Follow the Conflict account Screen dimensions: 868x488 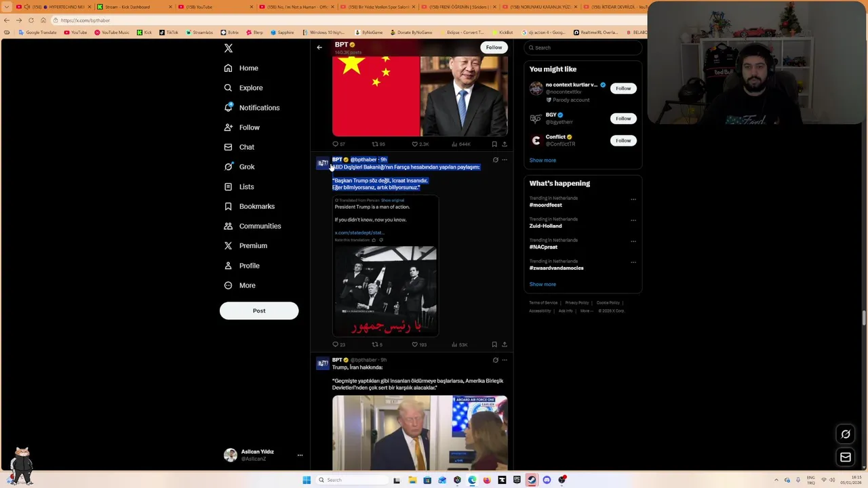[623, 140]
